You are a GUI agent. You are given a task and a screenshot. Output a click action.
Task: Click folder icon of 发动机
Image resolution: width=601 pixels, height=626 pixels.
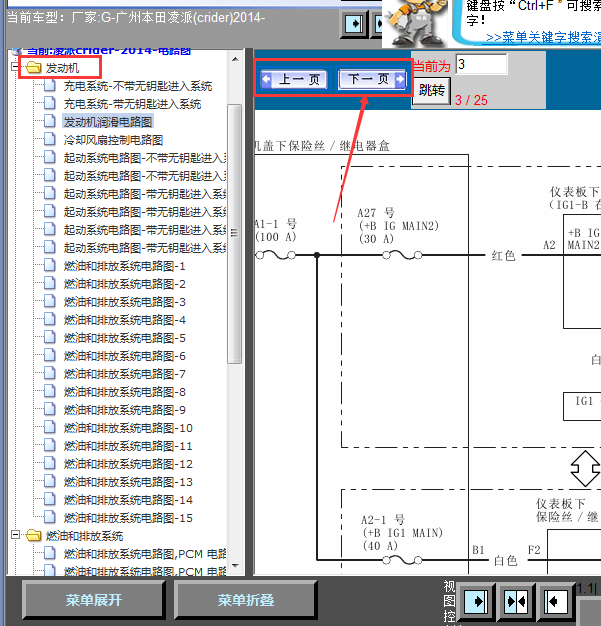pyautogui.click(x=34, y=68)
